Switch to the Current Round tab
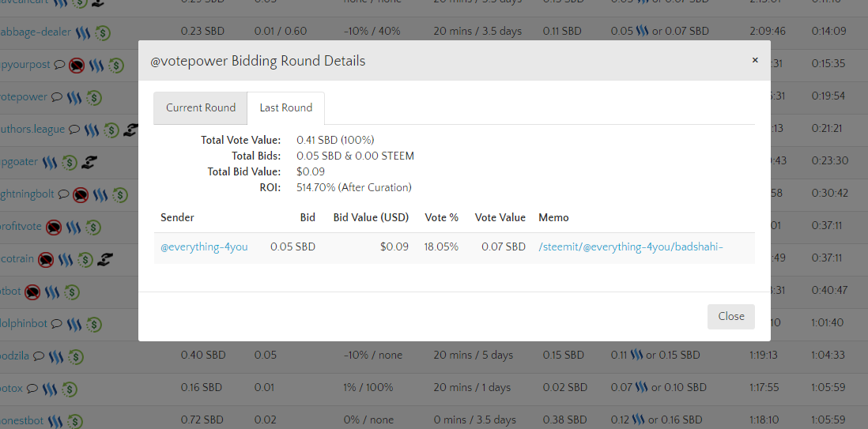The height and width of the screenshot is (429, 868). pyautogui.click(x=200, y=108)
